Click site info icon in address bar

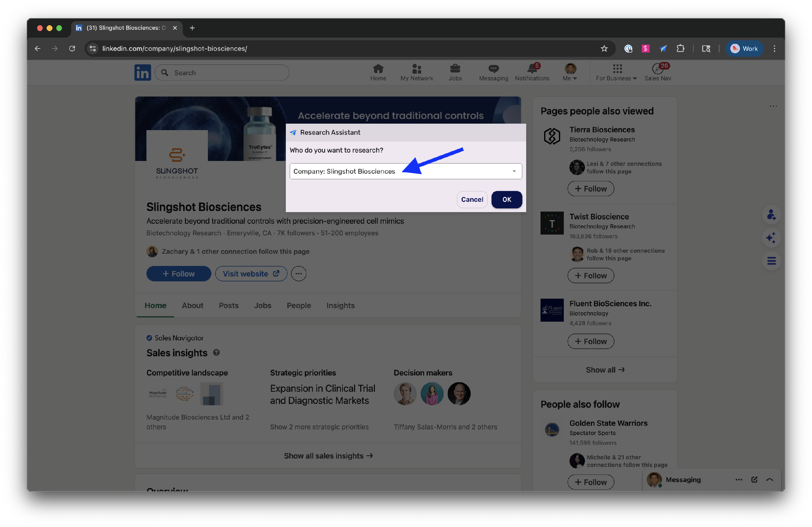click(93, 48)
